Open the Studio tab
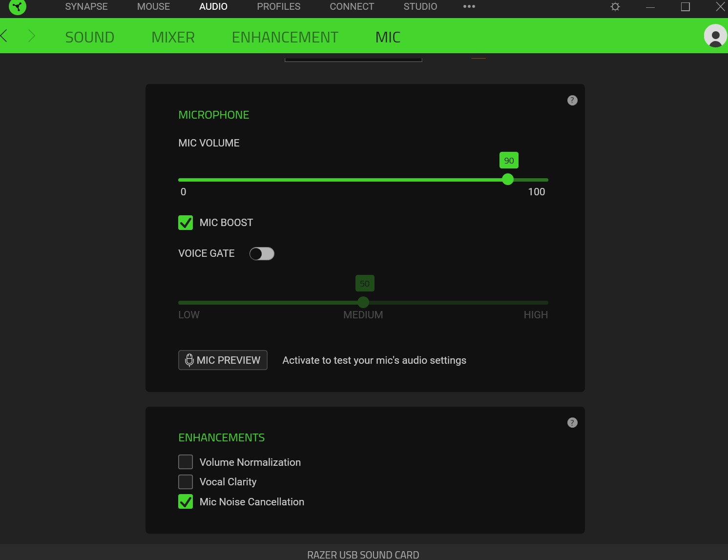This screenshot has width=728, height=560. pyautogui.click(x=420, y=7)
